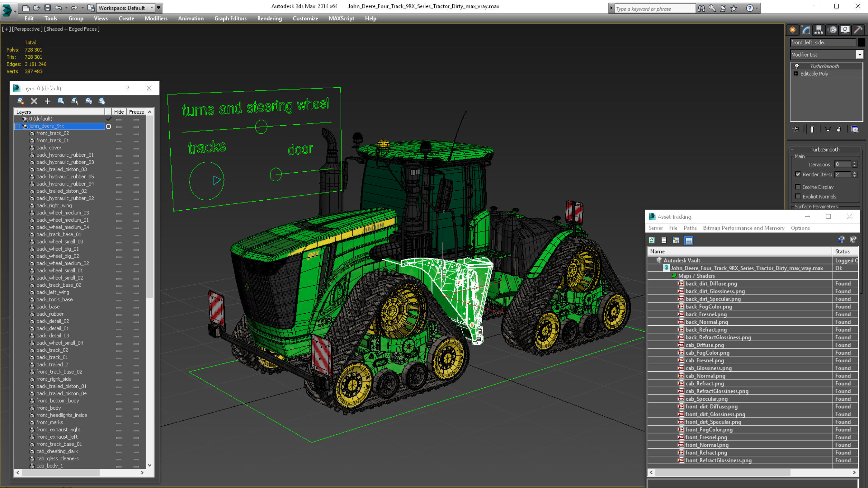Open the Modify command panel tab
868x488 pixels.
point(806,30)
